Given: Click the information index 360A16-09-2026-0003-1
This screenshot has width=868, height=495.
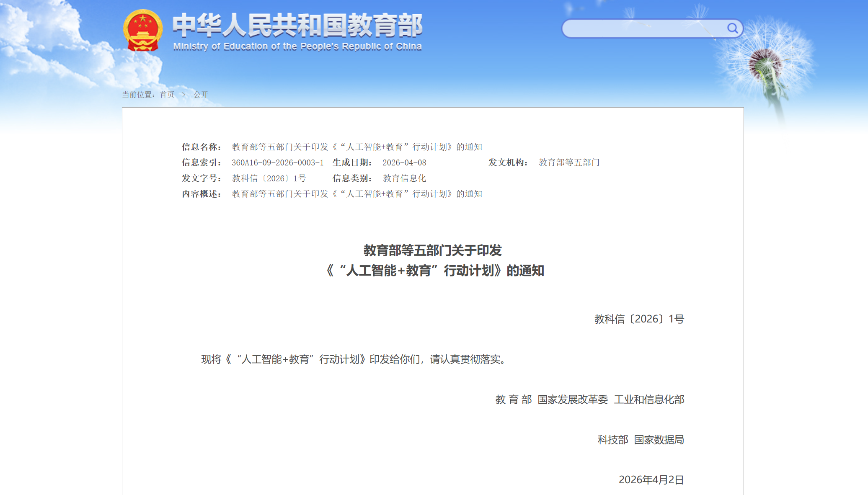Looking at the screenshot, I should tap(277, 162).
